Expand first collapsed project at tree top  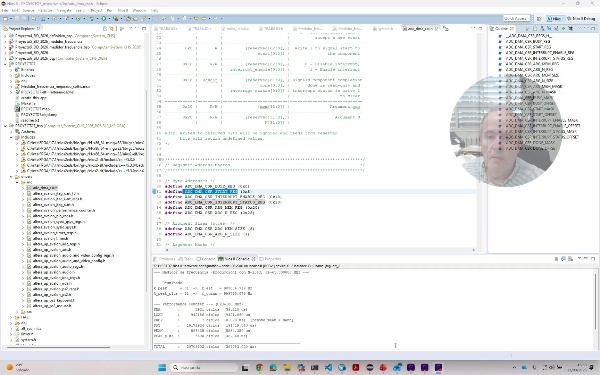[x=5, y=36]
